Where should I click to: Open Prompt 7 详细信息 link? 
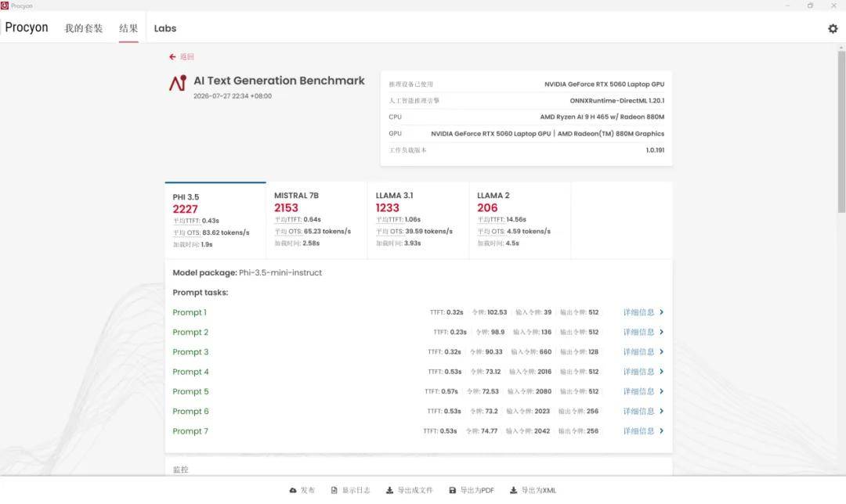click(x=639, y=431)
